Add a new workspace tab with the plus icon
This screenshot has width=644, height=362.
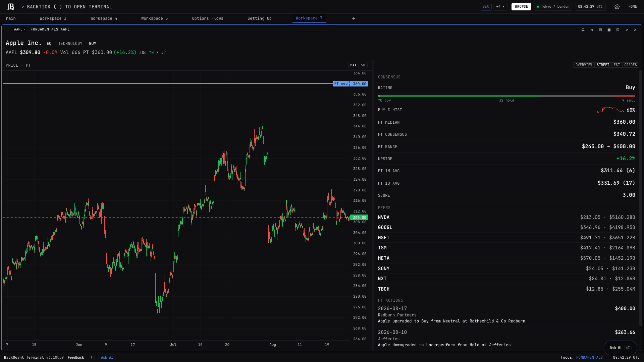[354, 18]
